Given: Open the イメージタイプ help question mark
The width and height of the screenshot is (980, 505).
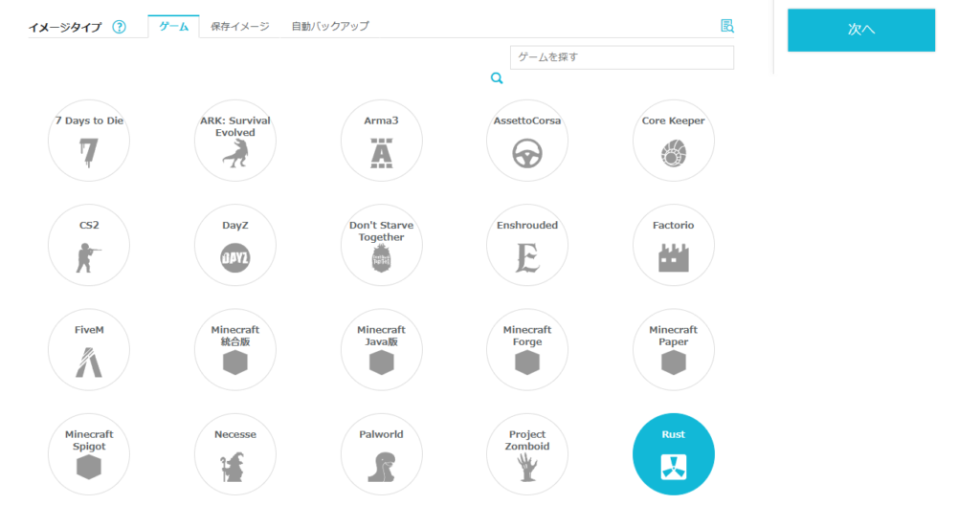Looking at the screenshot, I should pyautogui.click(x=119, y=27).
